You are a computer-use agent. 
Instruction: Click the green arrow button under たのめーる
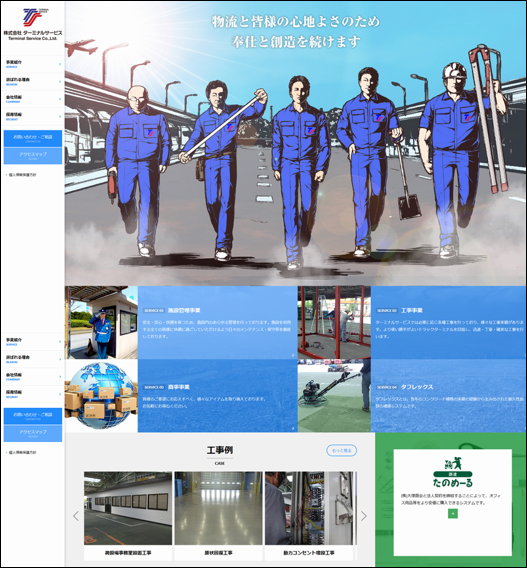(453, 513)
